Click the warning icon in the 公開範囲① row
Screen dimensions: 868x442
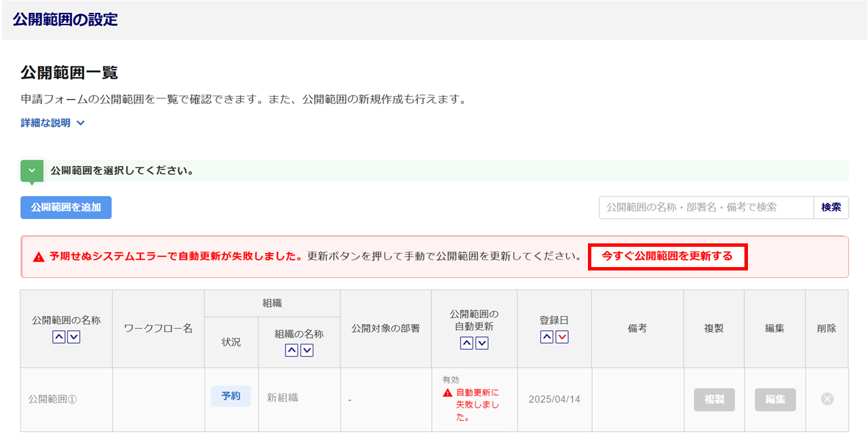click(448, 393)
